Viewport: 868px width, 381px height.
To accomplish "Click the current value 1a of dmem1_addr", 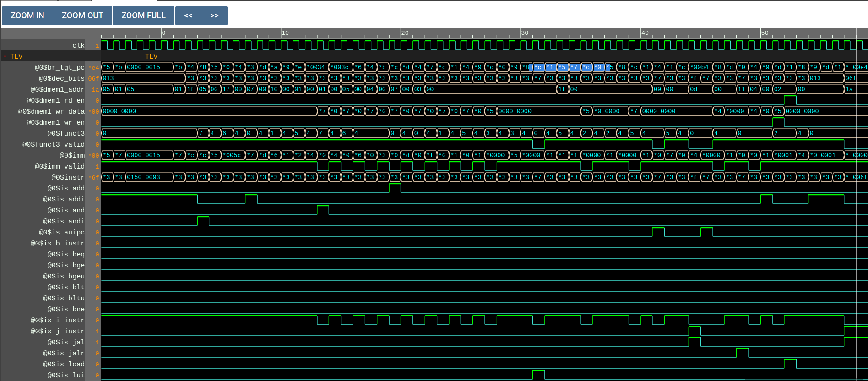I will coord(95,89).
